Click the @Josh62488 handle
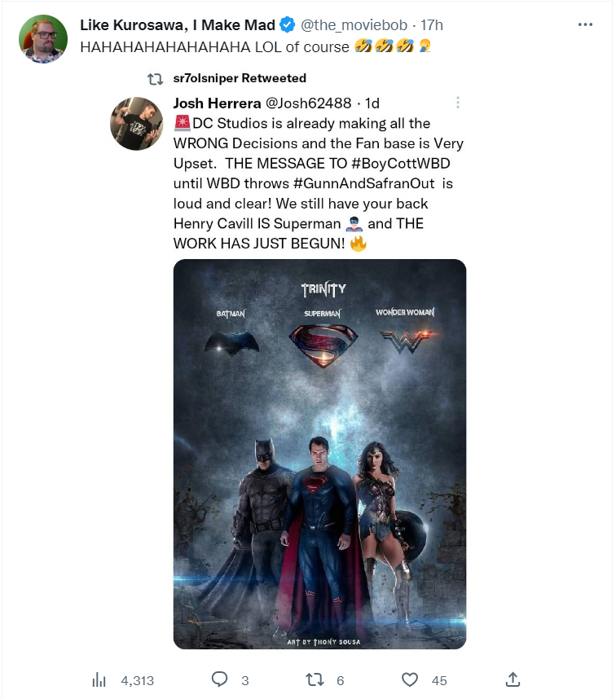The image size is (616, 699). click(309, 103)
